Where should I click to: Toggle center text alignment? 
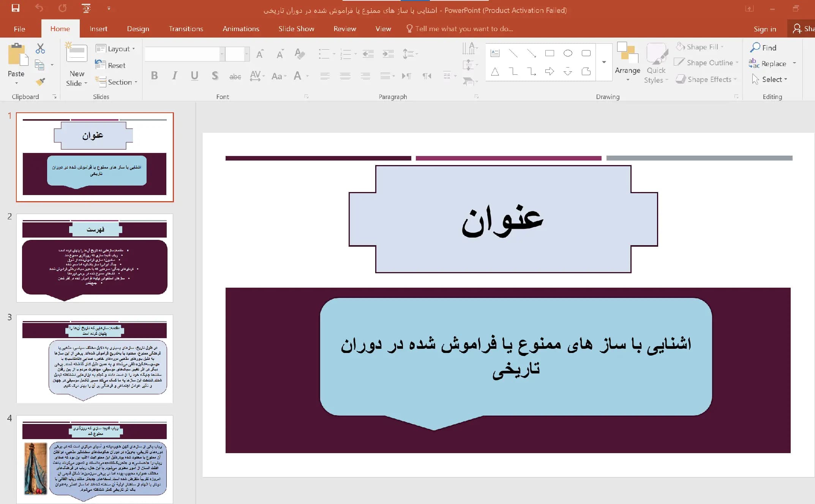[345, 76]
